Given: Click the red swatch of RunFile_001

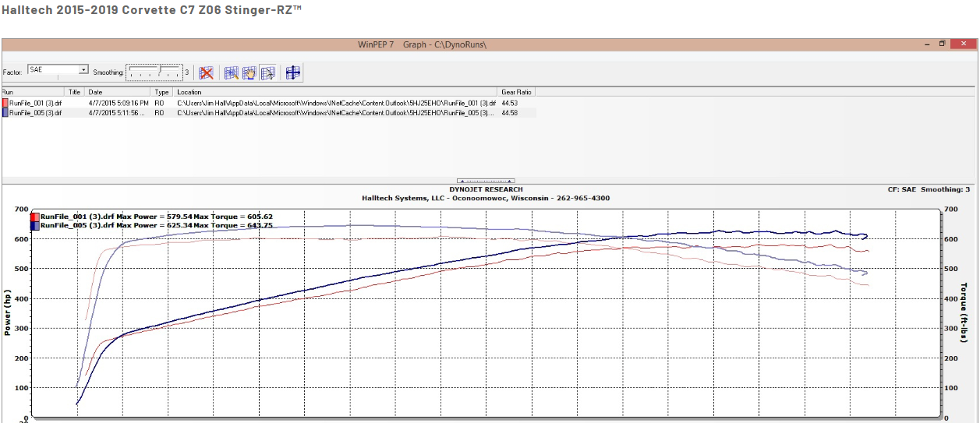Looking at the screenshot, I should (5, 103).
